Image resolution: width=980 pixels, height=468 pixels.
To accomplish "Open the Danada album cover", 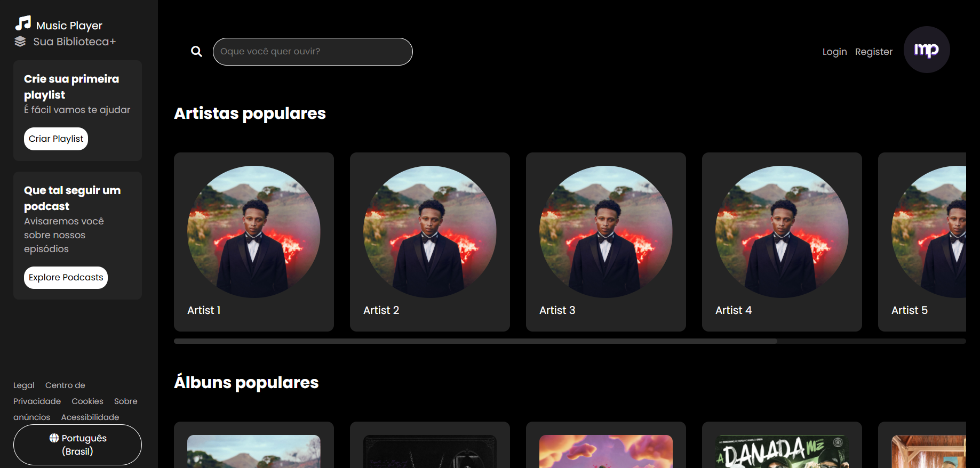I will tap(782, 451).
